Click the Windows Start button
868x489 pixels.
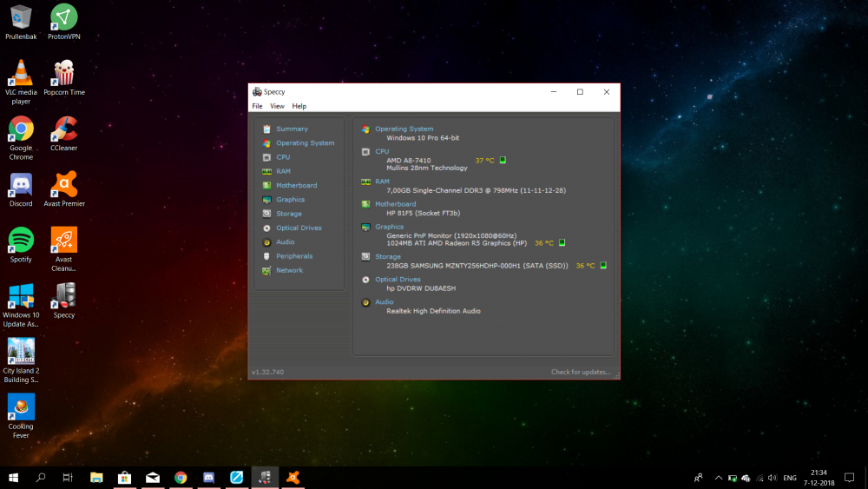[x=14, y=478]
